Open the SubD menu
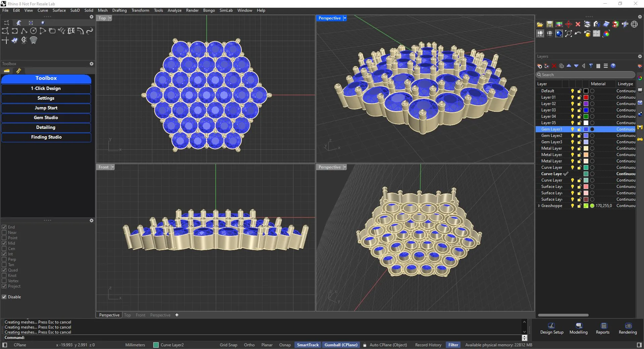This screenshot has height=349, width=644. 75,10
